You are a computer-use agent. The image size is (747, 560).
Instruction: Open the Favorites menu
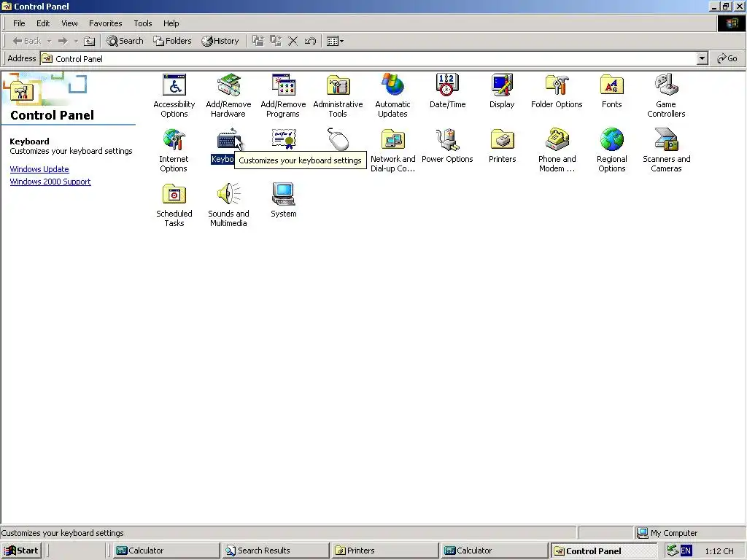tap(105, 23)
